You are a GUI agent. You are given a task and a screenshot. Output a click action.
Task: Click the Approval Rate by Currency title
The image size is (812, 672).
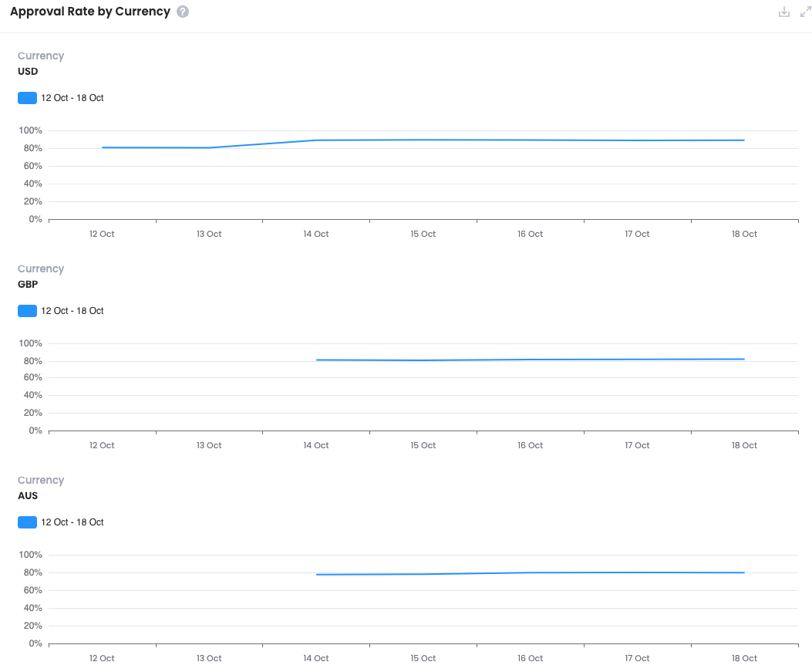(90, 12)
